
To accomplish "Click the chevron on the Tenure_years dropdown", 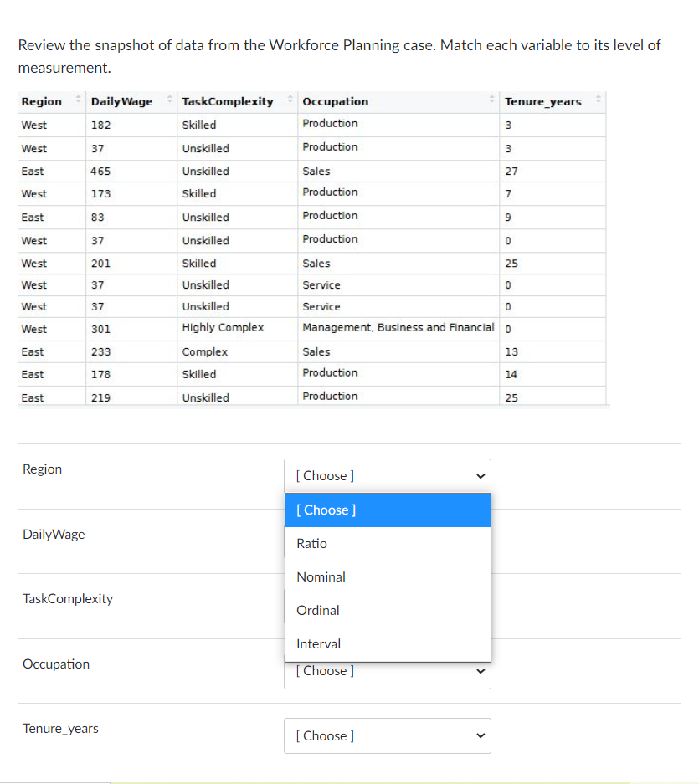I will point(480,735).
